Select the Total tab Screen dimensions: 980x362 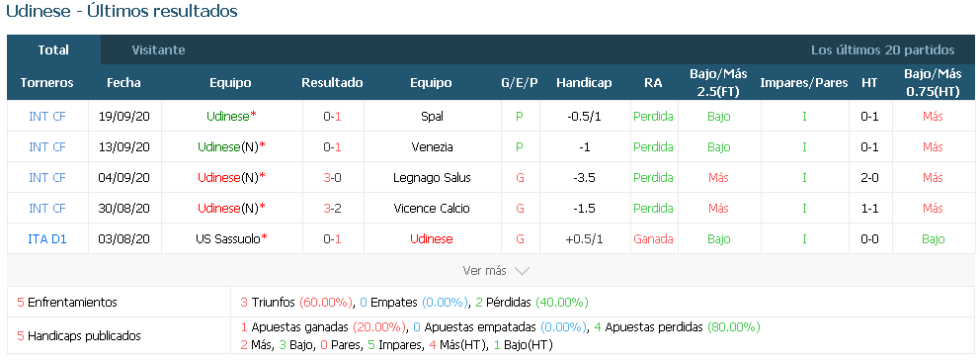click(x=53, y=50)
